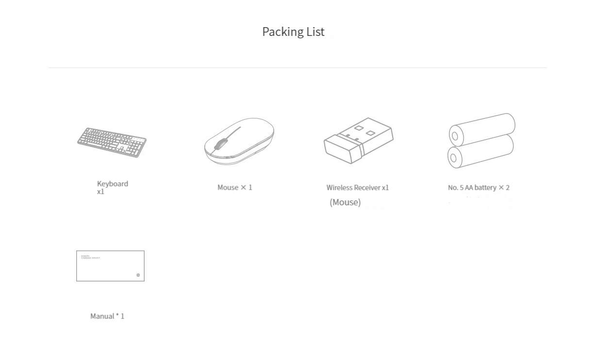Click the upper AA battery drawing
This screenshot has width=595, height=364.
(482, 129)
